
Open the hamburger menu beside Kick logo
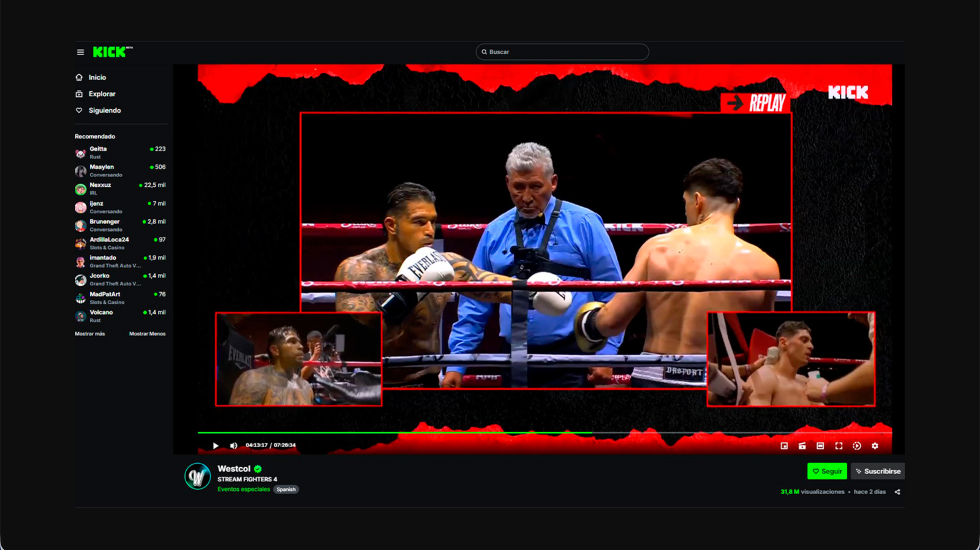[80, 52]
